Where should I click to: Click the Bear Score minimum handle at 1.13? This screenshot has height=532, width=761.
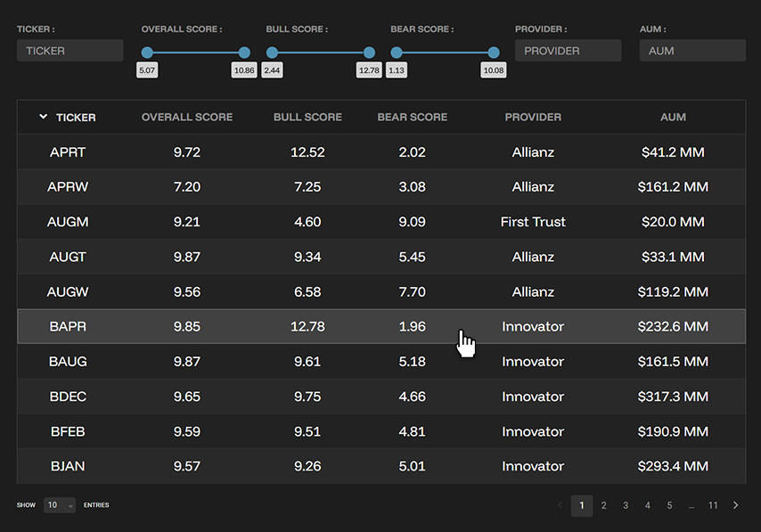pyautogui.click(x=396, y=52)
